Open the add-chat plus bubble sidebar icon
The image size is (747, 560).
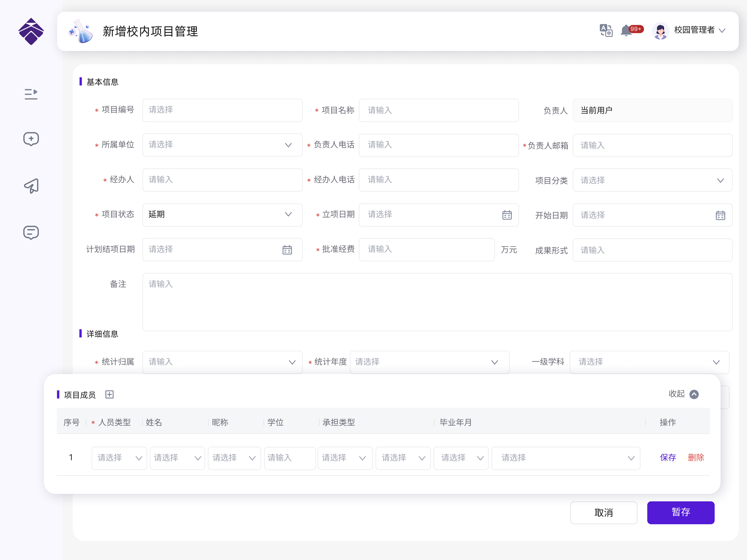coord(31,139)
